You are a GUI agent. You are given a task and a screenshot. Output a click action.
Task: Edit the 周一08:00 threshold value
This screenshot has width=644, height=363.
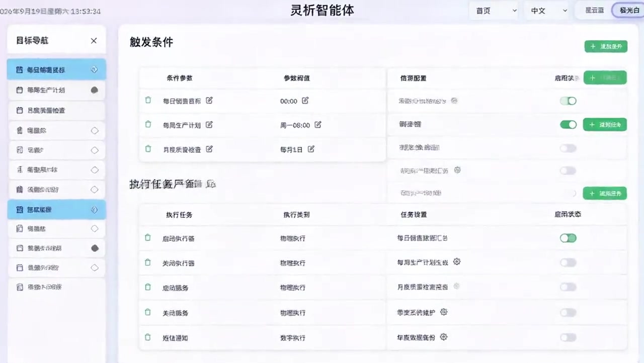click(317, 124)
